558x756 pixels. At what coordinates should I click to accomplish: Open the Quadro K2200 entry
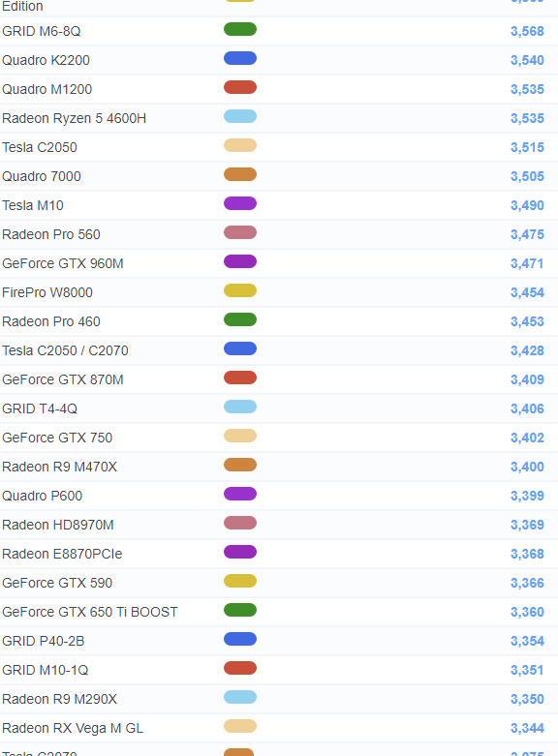coord(46,60)
